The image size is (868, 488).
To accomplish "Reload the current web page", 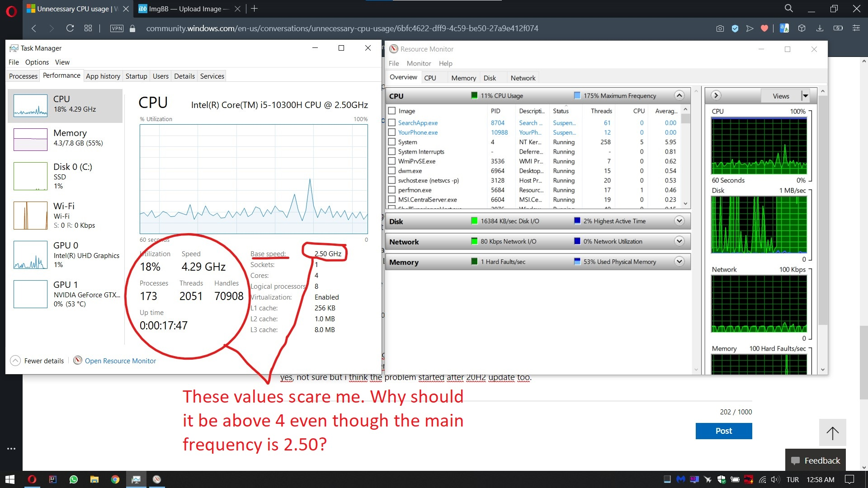I will pos(70,28).
